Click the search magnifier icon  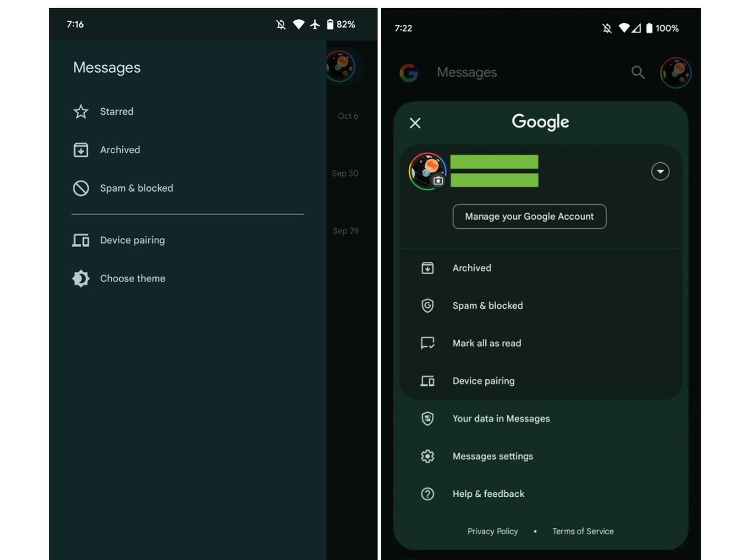tap(638, 73)
